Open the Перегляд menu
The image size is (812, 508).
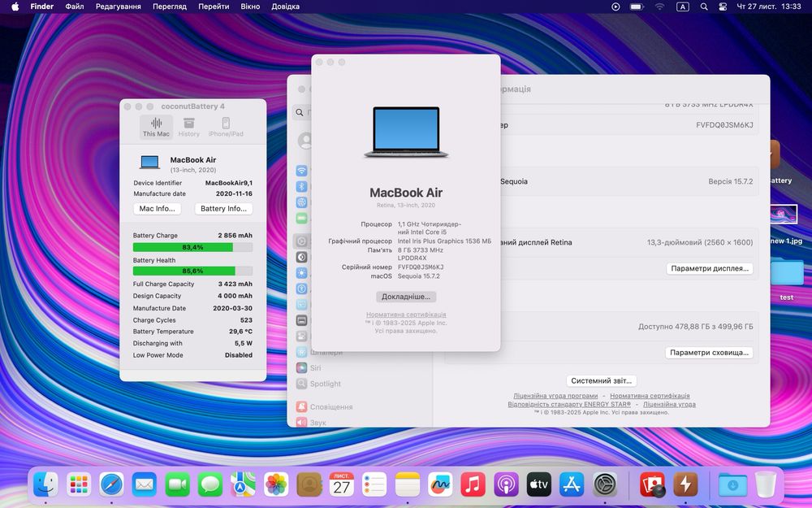tap(170, 7)
